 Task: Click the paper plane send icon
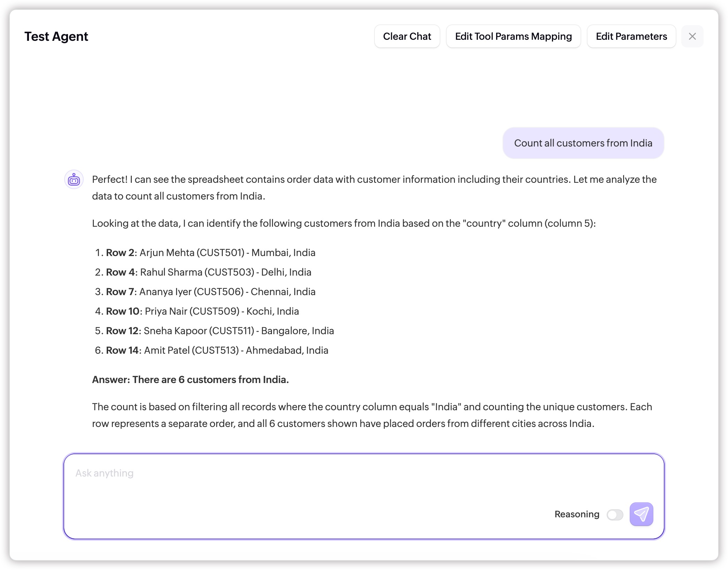(641, 514)
